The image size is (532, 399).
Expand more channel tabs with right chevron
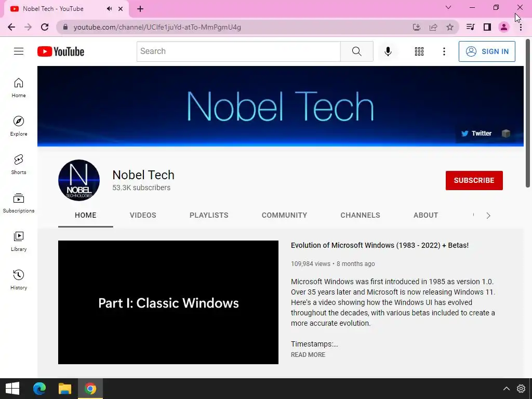(x=488, y=216)
